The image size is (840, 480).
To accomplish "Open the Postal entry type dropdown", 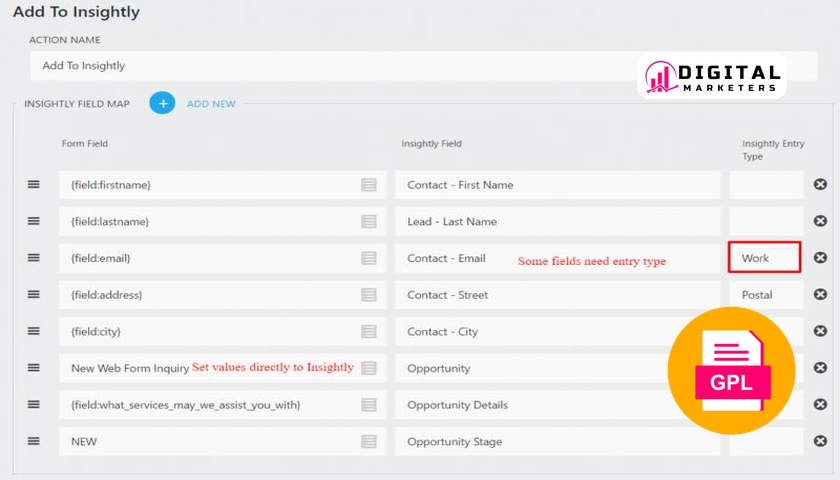I will tap(766, 295).
